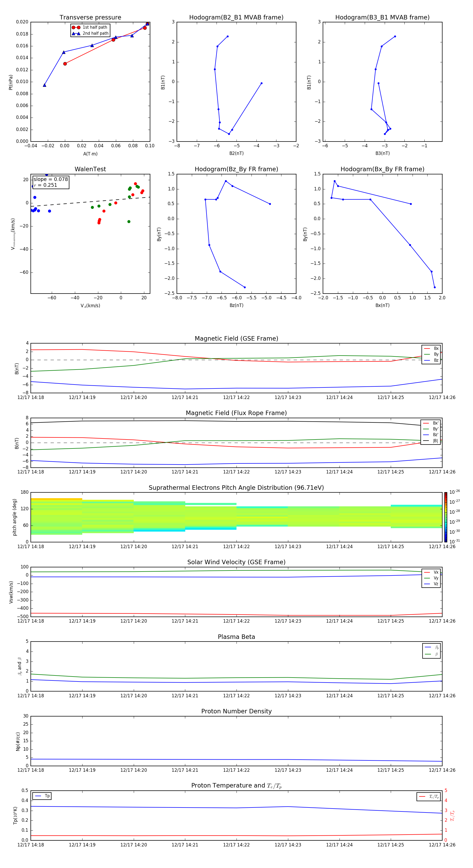
Task: Click the Suprathermal Electrons Pitch Angle Distribution title
Action: tap(236, 488)
